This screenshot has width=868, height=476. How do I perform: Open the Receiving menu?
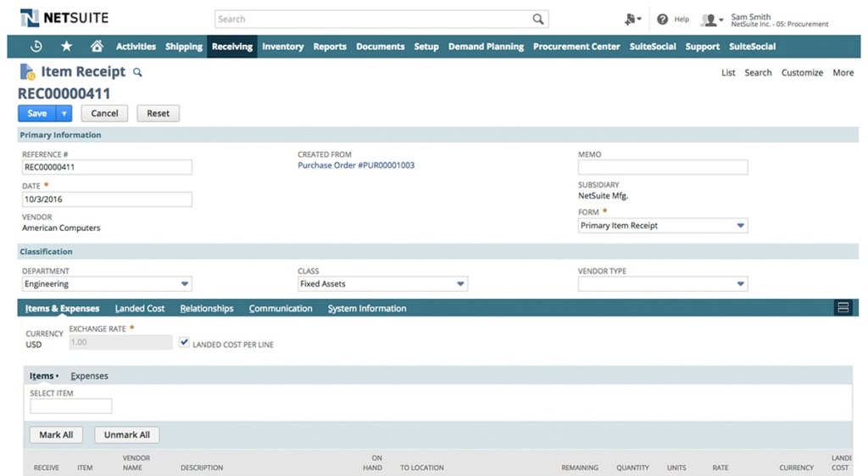232,47
